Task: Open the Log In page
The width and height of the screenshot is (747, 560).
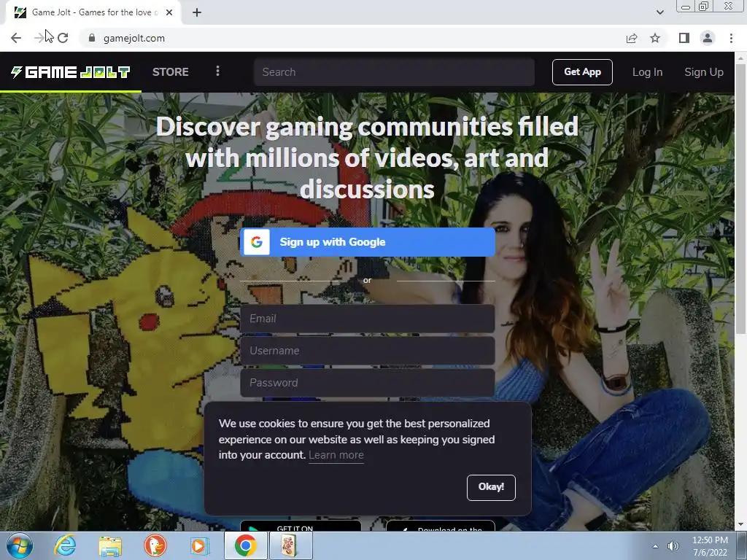Action: click(647, 72)
